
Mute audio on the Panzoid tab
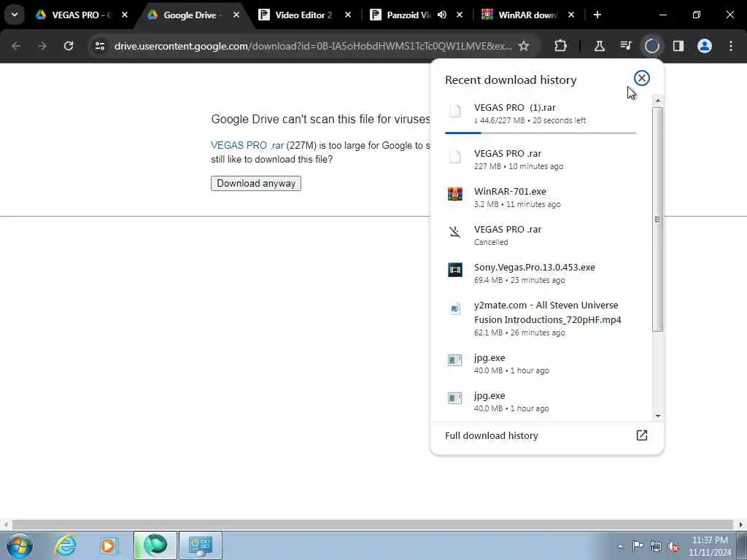click(442, 15)
